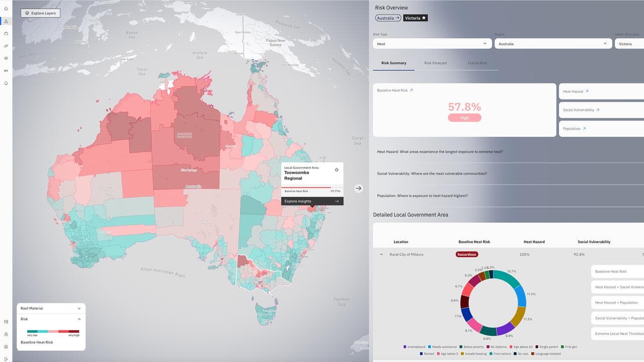Toggle the eye visibility icon in the sidebar
The width and height of the screenshot is (644, 362).
coord(6,58)
